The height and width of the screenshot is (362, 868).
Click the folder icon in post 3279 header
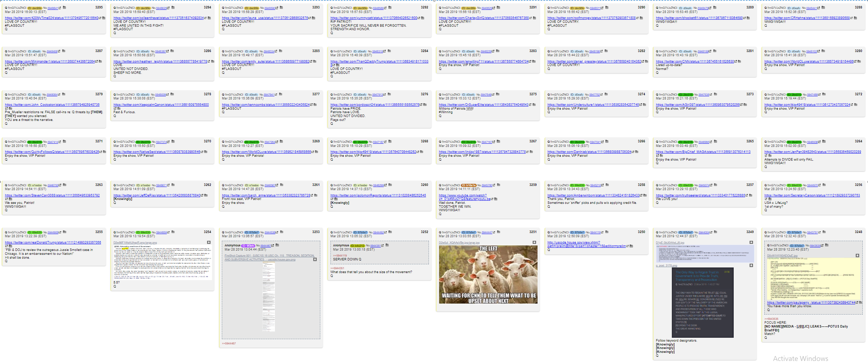coord(64,94)
